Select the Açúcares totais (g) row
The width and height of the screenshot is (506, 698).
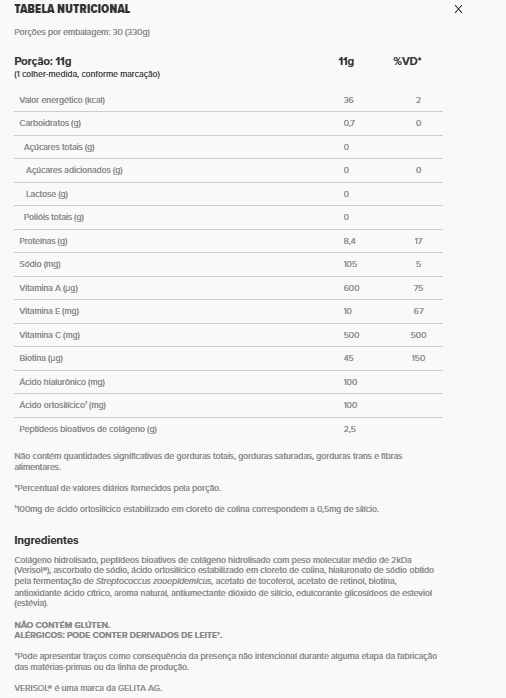coord(228,147)
